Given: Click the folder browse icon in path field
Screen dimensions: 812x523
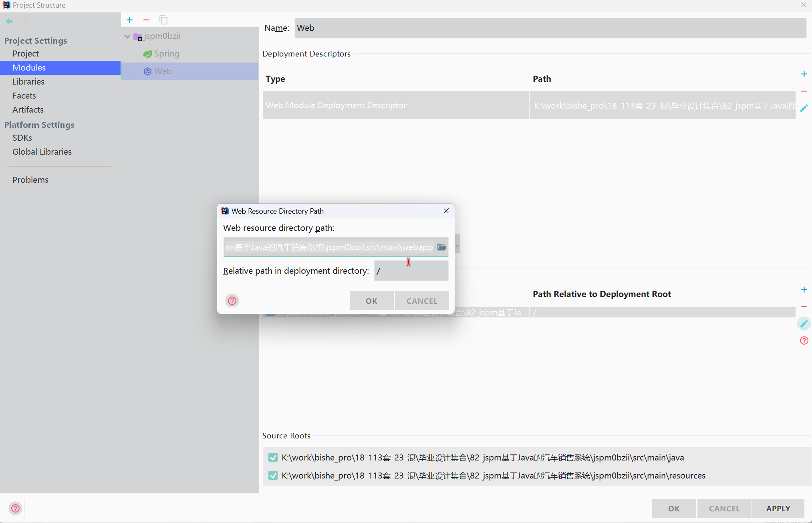Looking at the screenshot, I should (441, 247).
